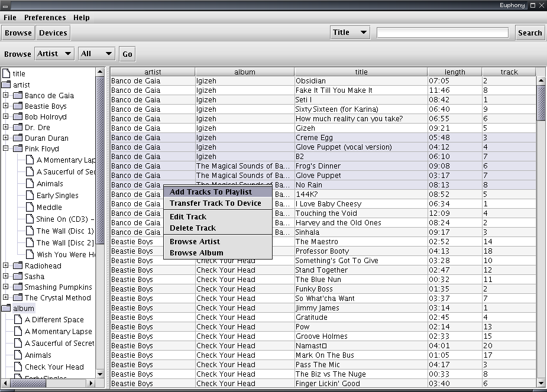Expand the Smashing Pumpkins artist node

click(5, 287)
